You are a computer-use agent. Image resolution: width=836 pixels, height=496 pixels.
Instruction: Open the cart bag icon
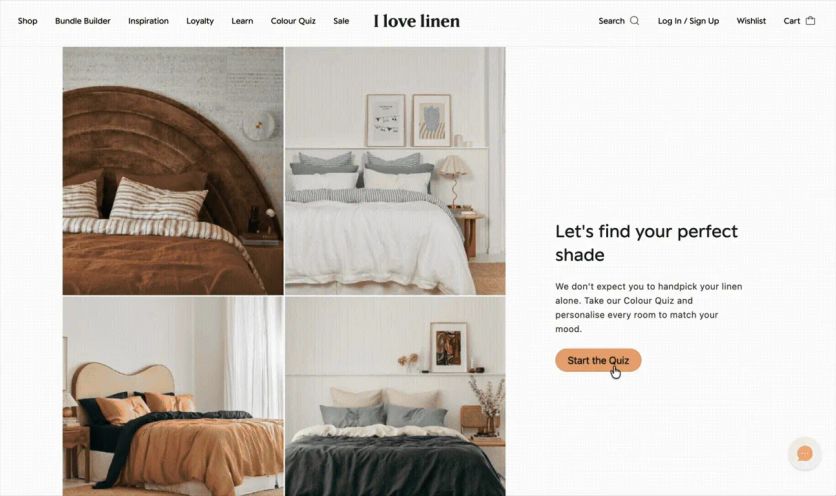[x=810, y=21]
